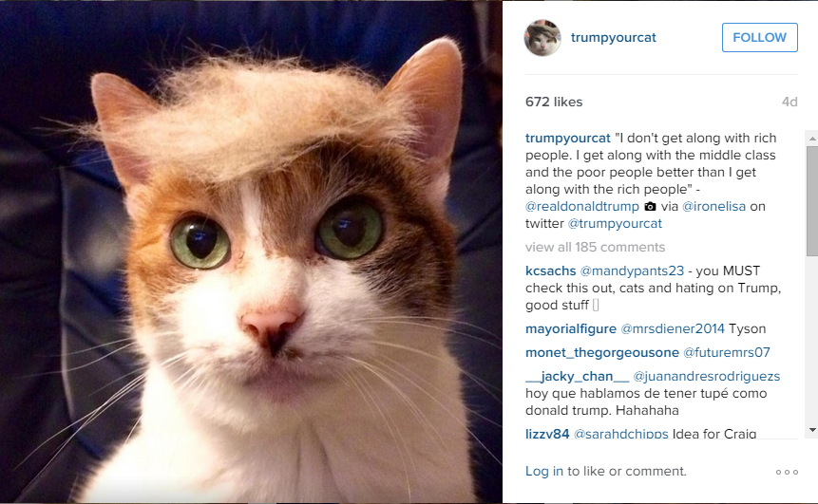This screenshot has width=818, height=504.
Task: Open the @mrsdiener2014 mention
Action: click(673, 328)
